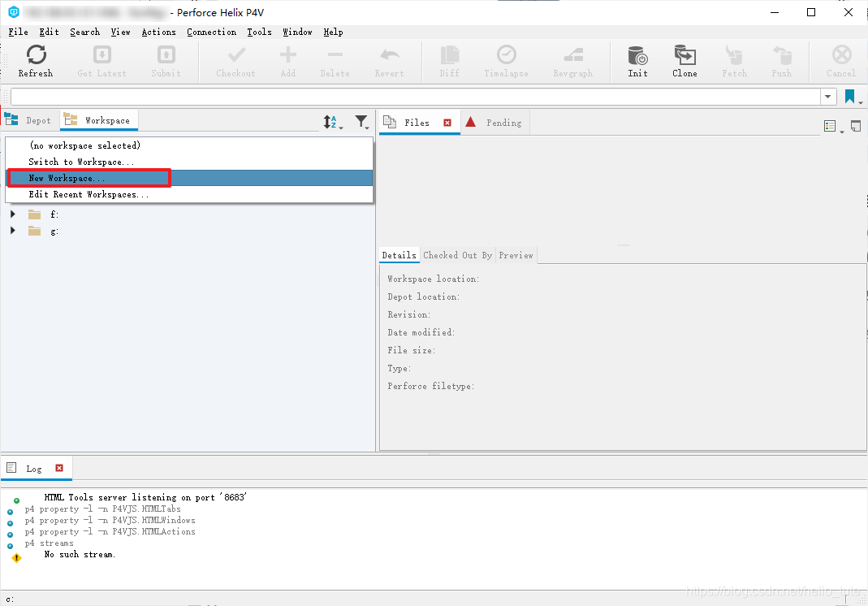Select the Checked Out By tab

[457, 255]
